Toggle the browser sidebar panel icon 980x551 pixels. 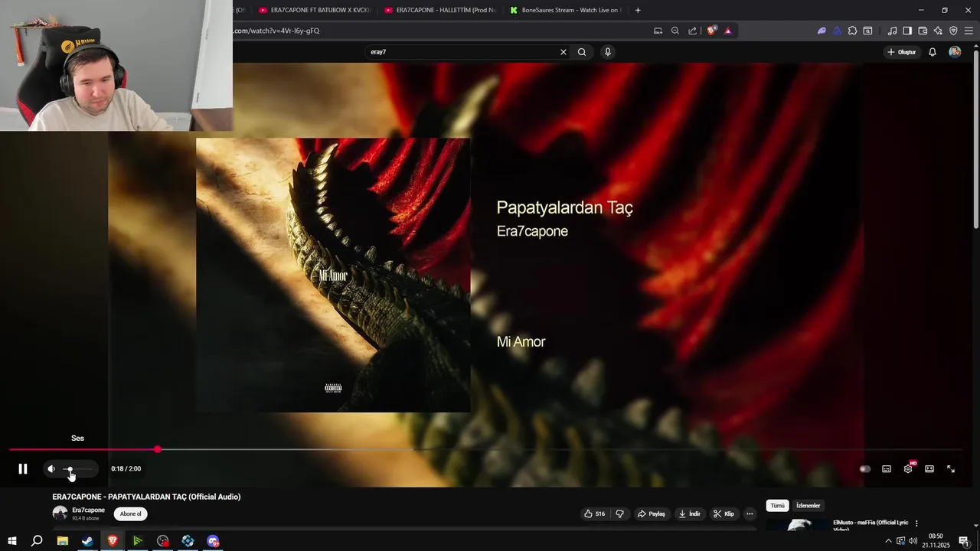coord(907,31)
